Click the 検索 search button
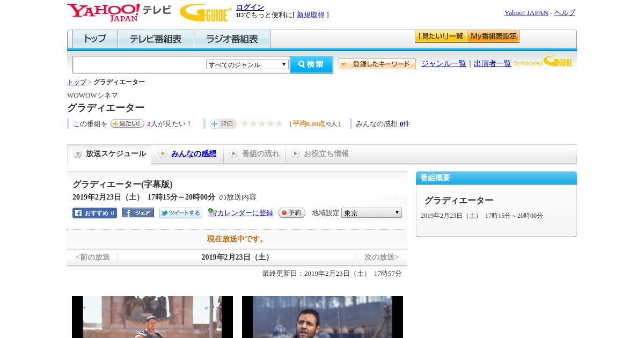This screenshot has height=338, width=644. 311,64
